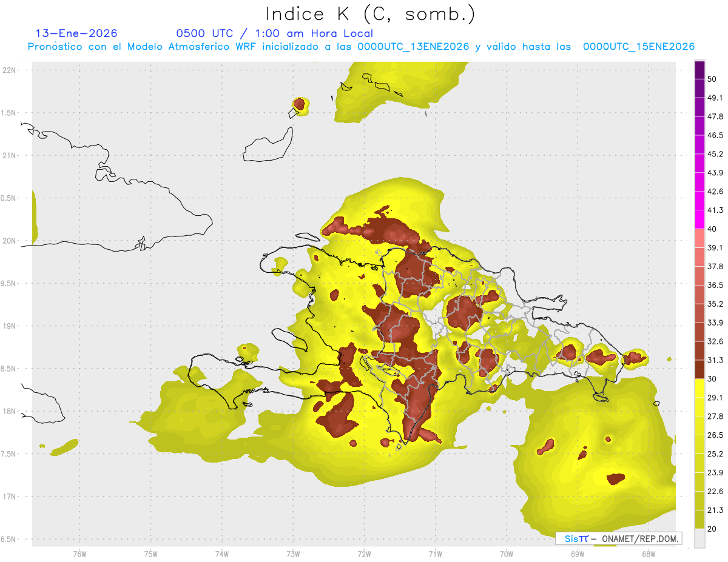Click the "76W" longitude axis label
Screen dimensions: 728x562
(79, 554)
